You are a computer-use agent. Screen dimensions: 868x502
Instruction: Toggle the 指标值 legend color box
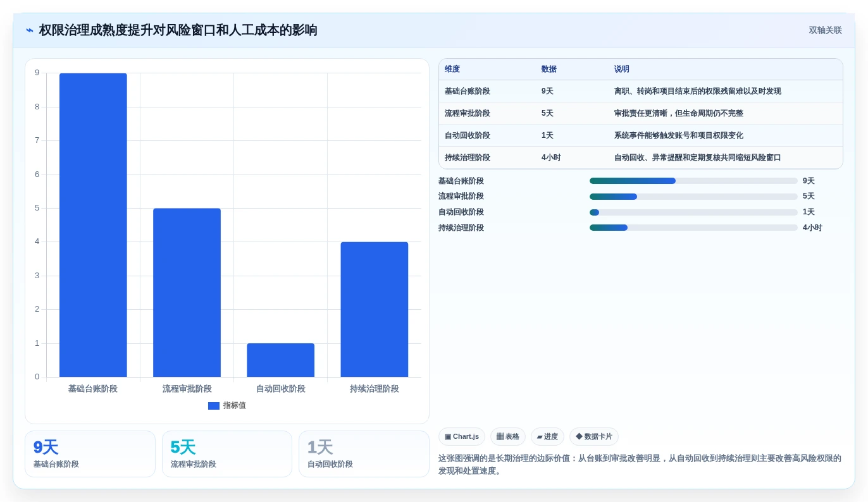coord(214,406)
